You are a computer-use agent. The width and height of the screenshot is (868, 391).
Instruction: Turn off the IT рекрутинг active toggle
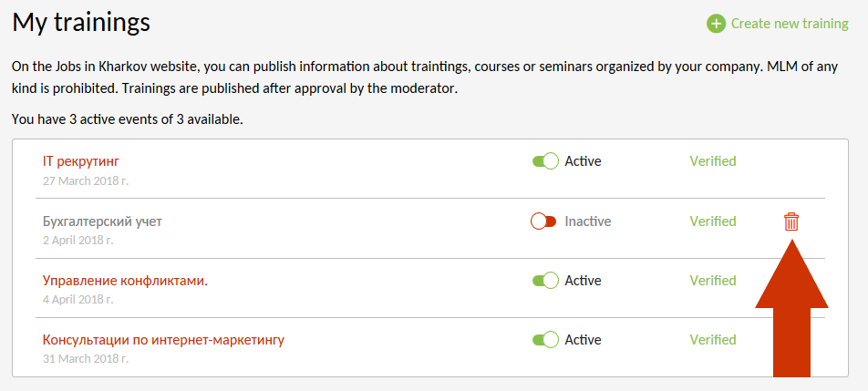click(x=544, y=161)
